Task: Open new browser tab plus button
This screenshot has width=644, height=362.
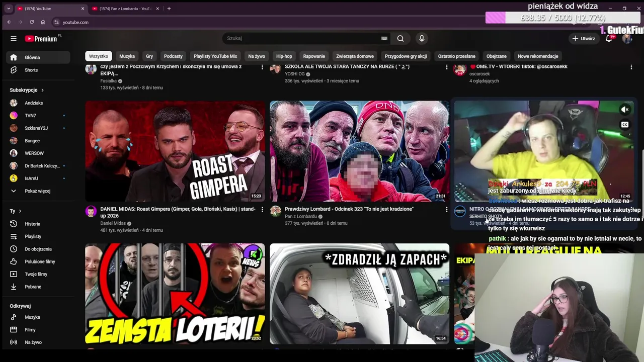Action: [169, 9]
